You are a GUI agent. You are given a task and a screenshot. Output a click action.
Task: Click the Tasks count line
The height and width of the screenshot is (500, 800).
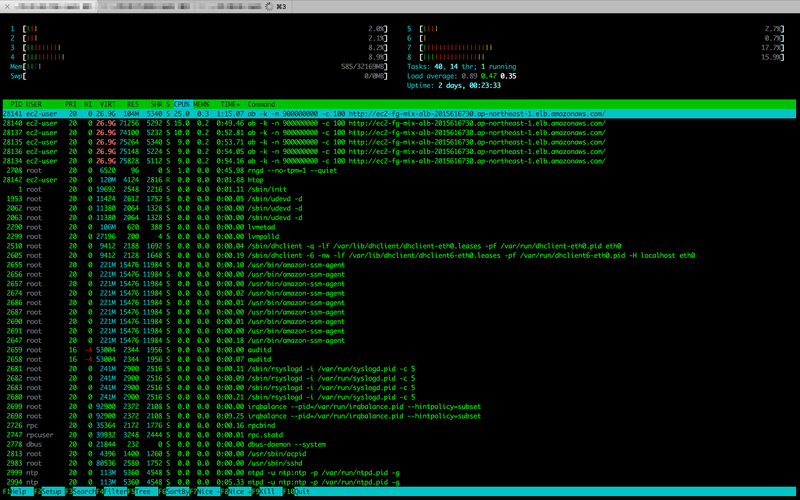coord(462,67)
